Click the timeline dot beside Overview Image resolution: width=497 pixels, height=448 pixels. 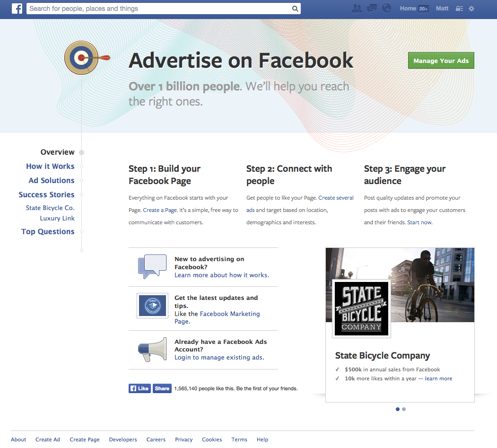pyautogui.click(x=81, y=152)
